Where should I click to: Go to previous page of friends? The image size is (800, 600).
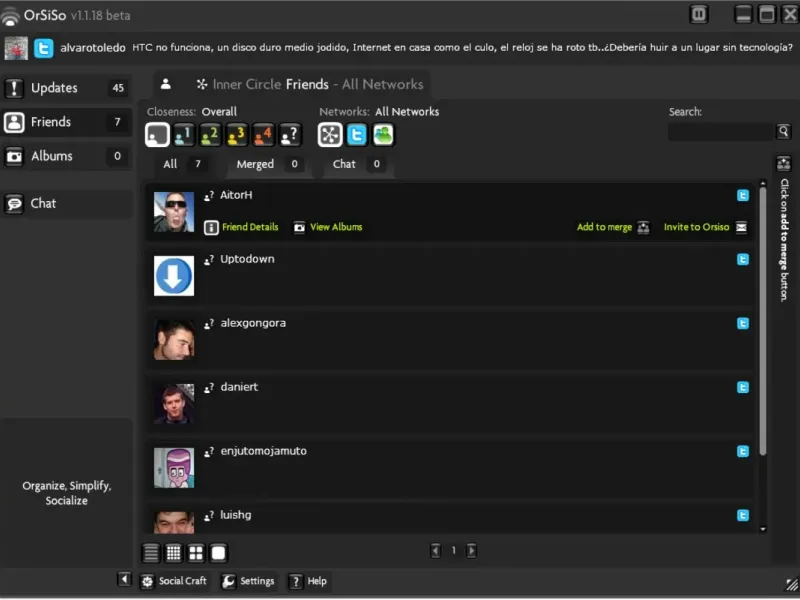[436, 551]
